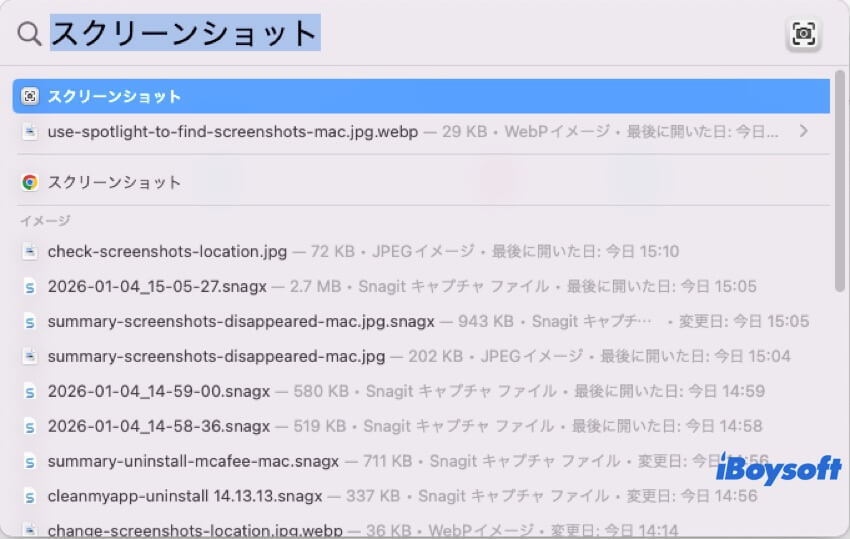Click the JPEG icon of the 202 KB summary-screenshots-disappeared-mac.jpg
850x539 pixels.
pyautogui.click(x=30, y=356)
